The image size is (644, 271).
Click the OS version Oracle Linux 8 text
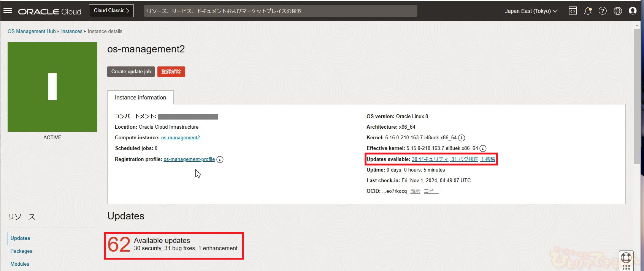click(x=397, y=116)
